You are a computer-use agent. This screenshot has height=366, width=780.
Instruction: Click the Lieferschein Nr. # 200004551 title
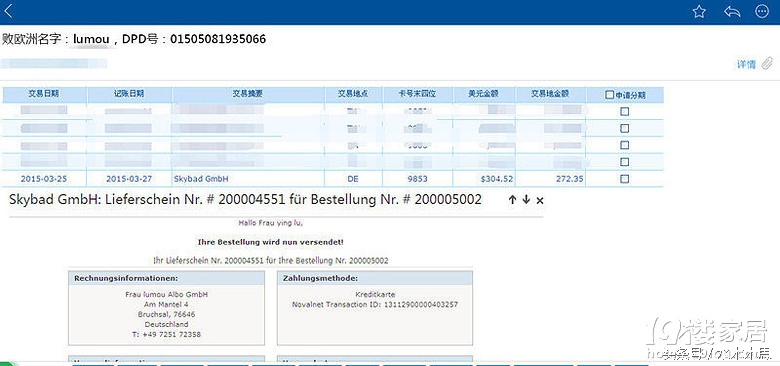pyautogui.click(x=245, y=200)
